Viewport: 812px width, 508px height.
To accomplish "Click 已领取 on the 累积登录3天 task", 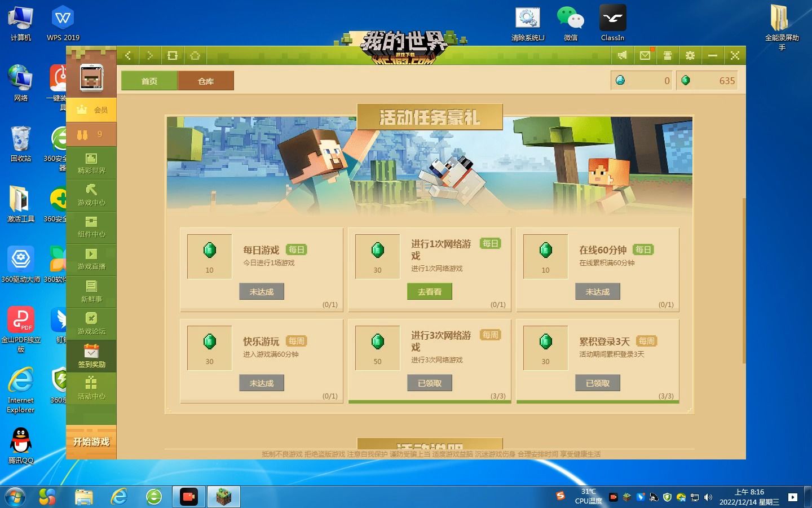I will [x=598, y=383].
